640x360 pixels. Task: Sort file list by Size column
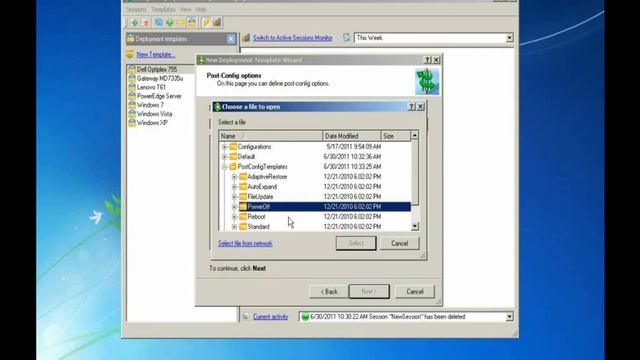(396, 136)
